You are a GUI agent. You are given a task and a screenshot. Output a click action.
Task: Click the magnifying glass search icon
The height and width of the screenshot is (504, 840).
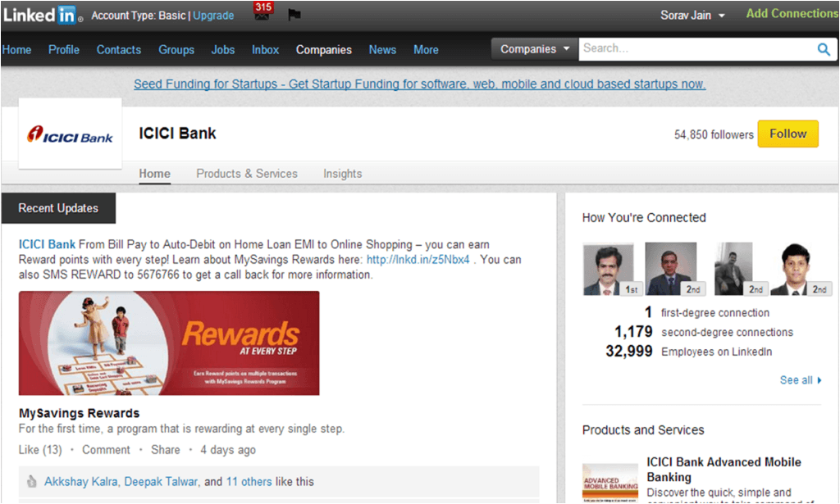point(824,50)
